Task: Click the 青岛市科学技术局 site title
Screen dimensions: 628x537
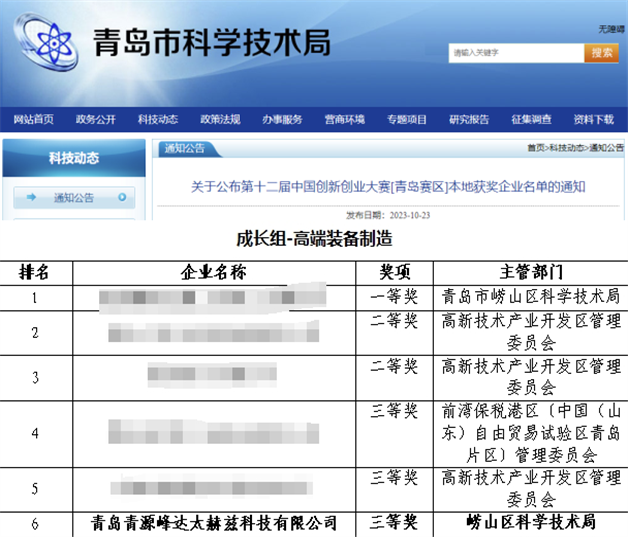Action: click(210, 43)
